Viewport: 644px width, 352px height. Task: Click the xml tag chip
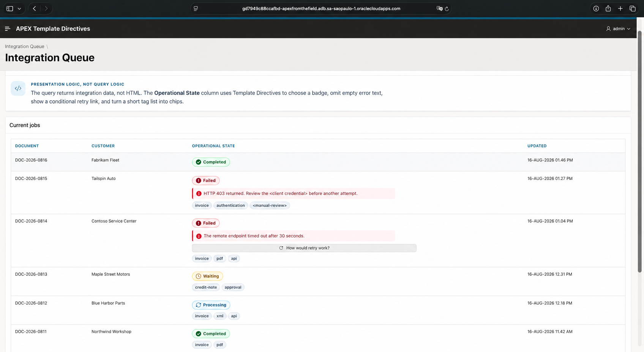220,316
